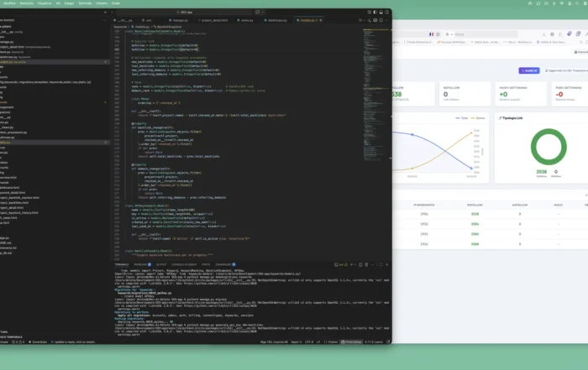Click the purple Analisi AI button
The image size is (588, 370).
[x=530, y=70]
